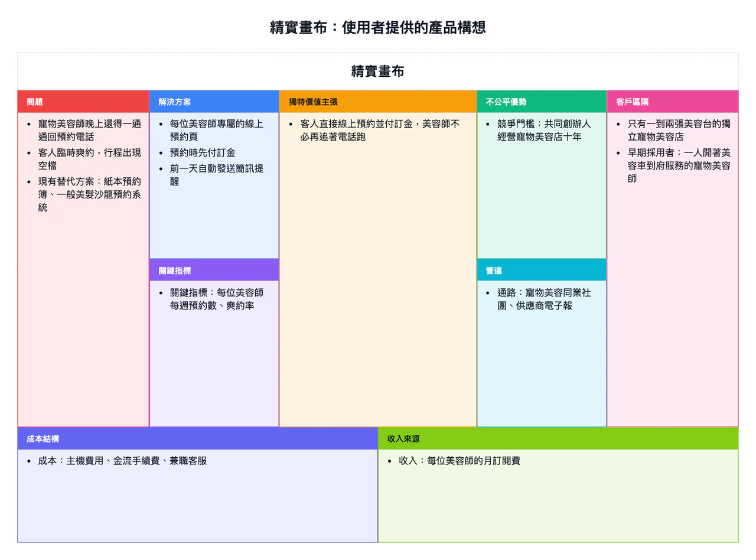Click the bullet '只有一到兩張美容台的獨立寵物美容店'
Viewport: 756px width, 560px height.
click(679, 131)
